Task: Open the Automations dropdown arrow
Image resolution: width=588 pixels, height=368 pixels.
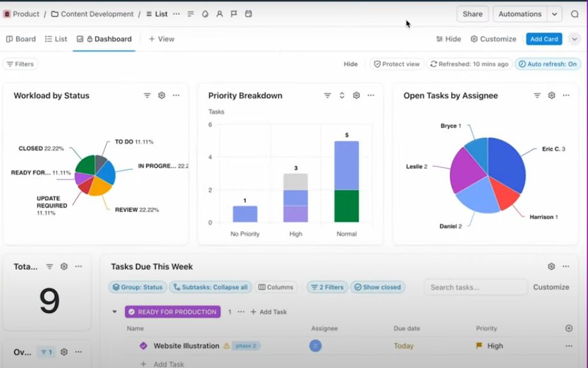Action: point(554,14)
